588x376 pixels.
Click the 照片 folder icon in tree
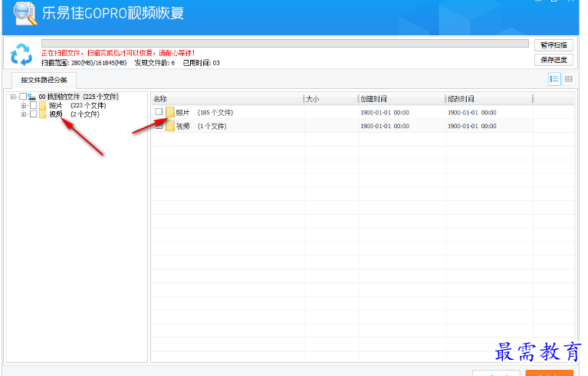tap(43, 105)
